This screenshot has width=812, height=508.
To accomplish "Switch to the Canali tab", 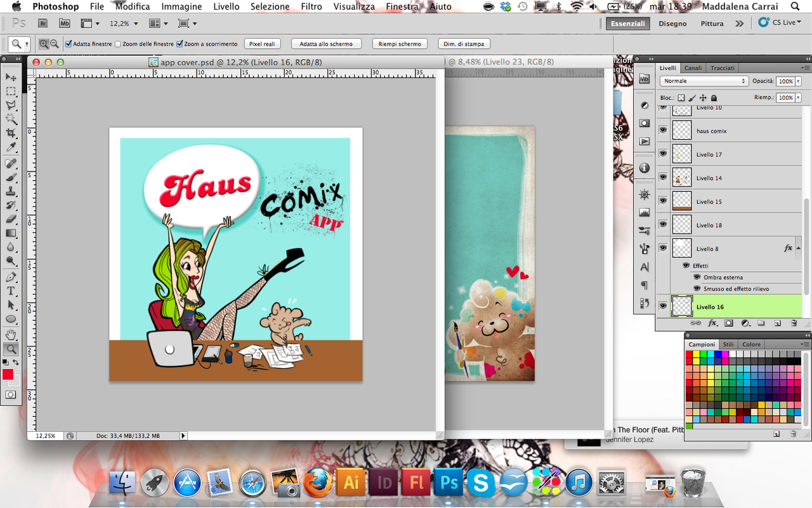I will (693, 68).
